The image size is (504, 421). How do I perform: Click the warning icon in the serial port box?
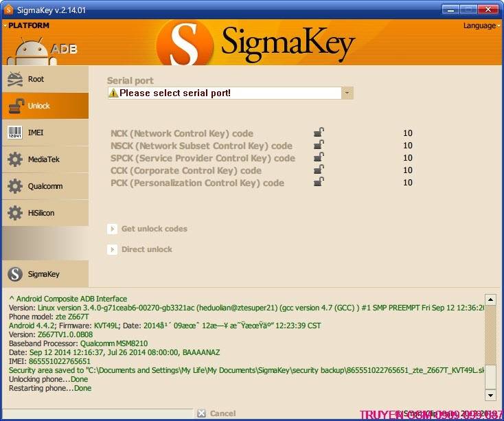coord(113,93)
